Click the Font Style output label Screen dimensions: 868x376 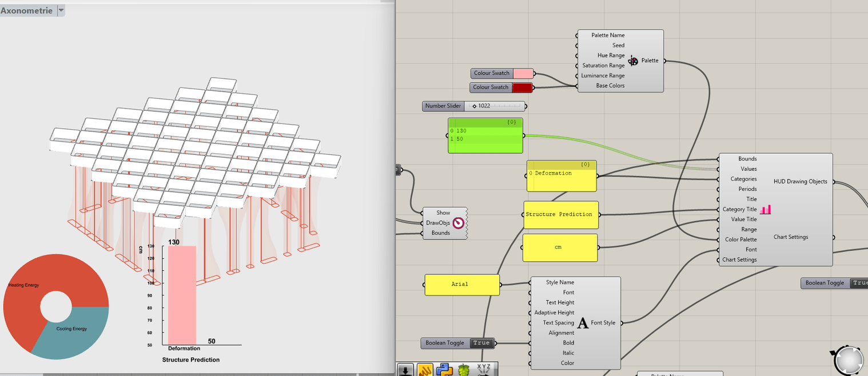(x=603, y=323)
